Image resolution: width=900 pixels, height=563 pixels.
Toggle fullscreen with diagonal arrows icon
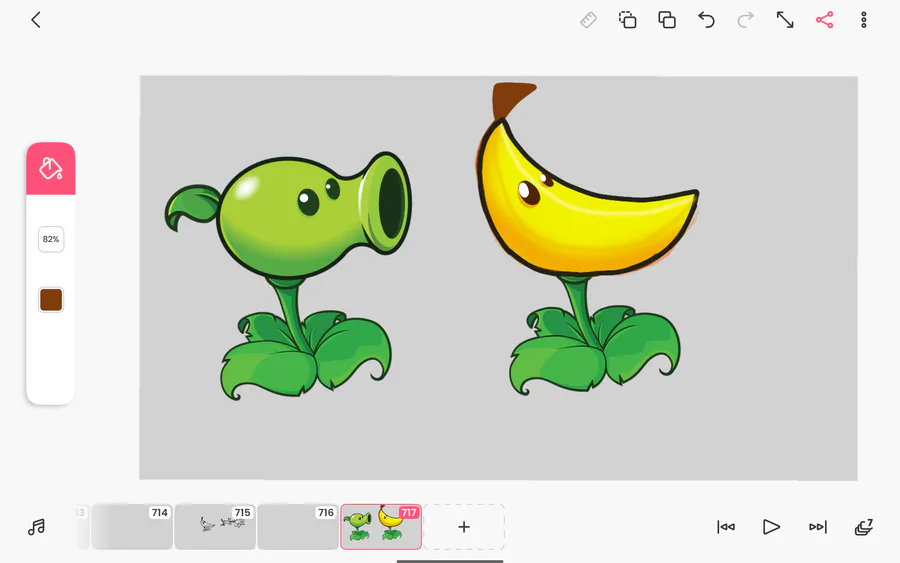(x=785, y=20)
